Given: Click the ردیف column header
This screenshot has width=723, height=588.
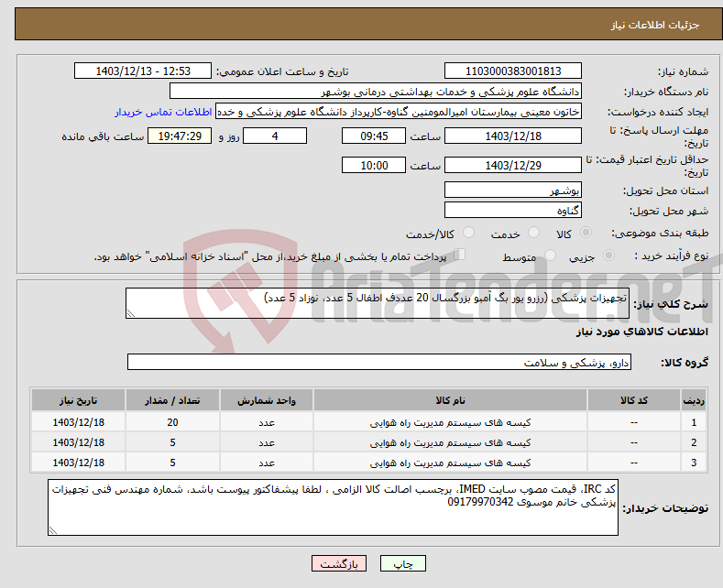Looking at the screenshot, I should (x=694, y=400).
